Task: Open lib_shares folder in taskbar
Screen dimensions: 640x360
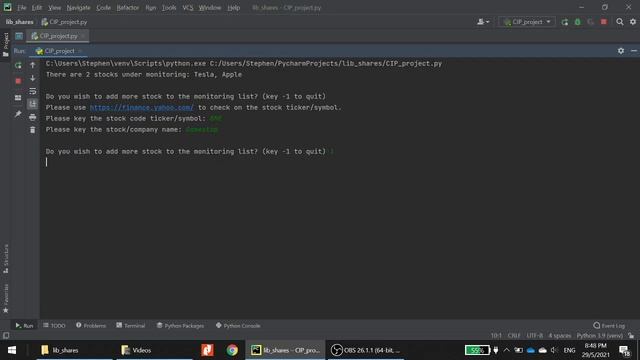Action: (x=75, y=350)
